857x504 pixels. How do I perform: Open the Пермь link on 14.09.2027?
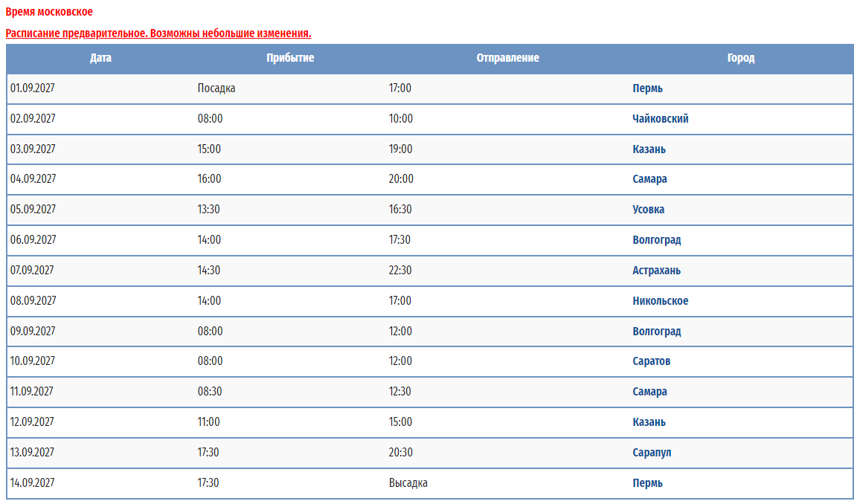point(647,483)
